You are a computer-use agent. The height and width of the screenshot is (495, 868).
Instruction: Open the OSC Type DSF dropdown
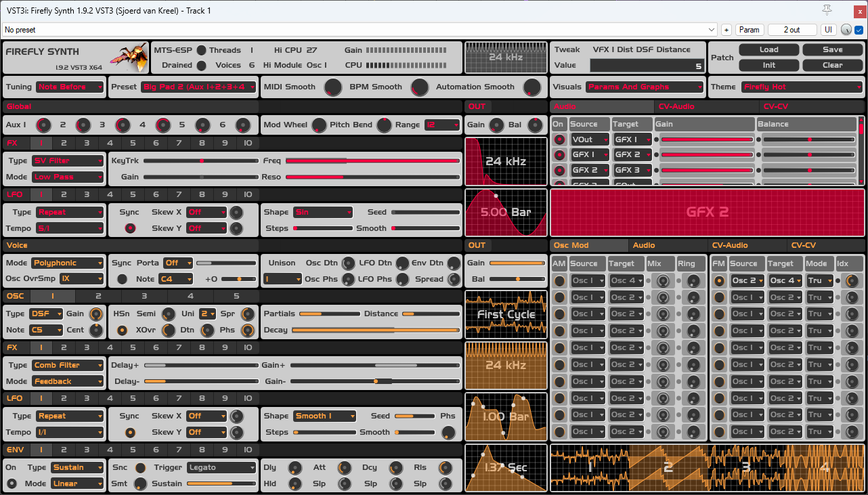click(x=46, y=314)
